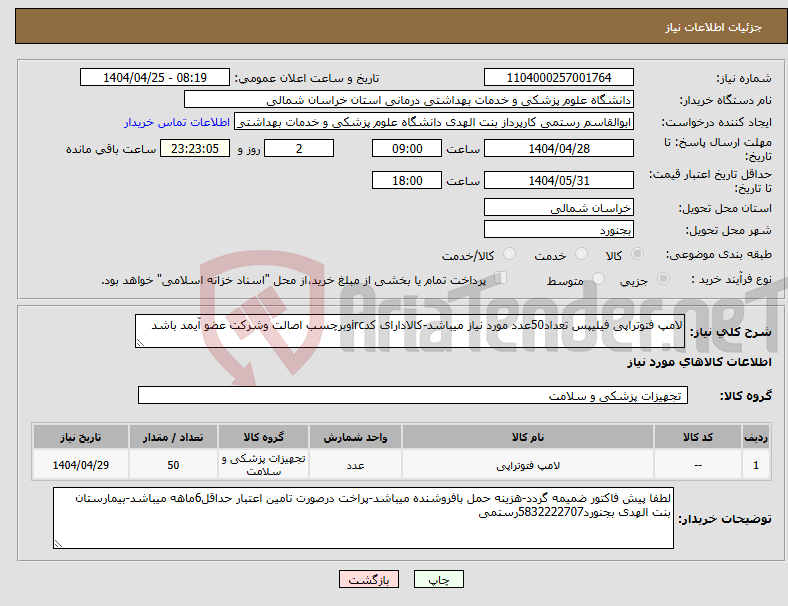Click the شماره نیاز number field
Image resolution: width=788 pixels, height=606 pixels.
pyautogui.click(x=558, y=77)
